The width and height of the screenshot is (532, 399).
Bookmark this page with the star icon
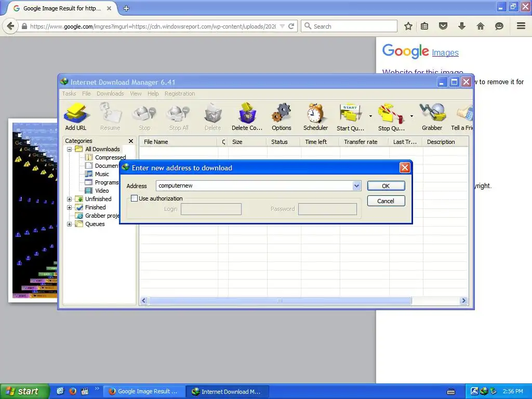pyautogui.click(x=408, y=26)
